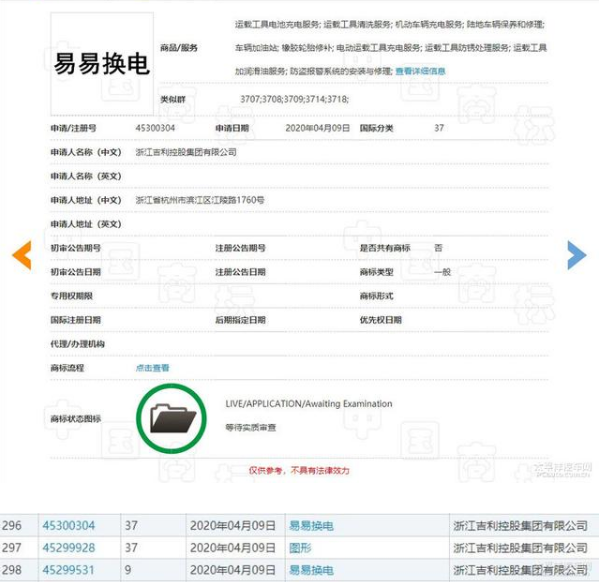Open application number 45299928 in row 297
Screen dimensions: 611x583
click(x=69, y=548)
